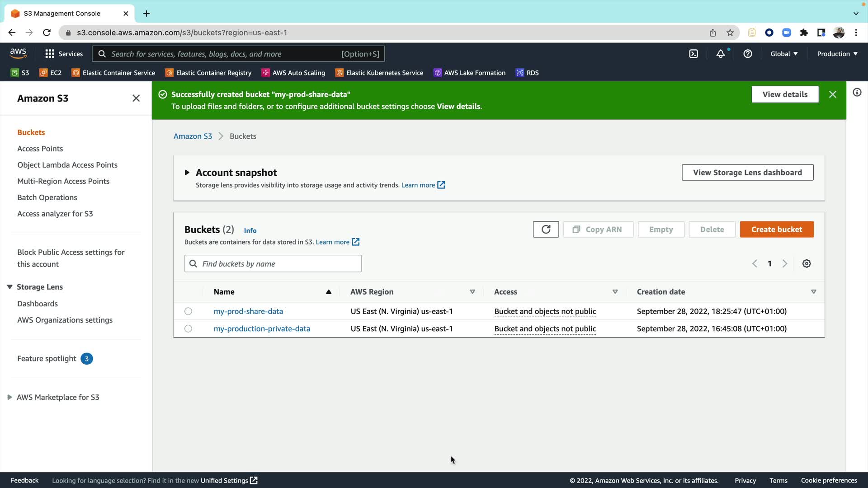Viewport: 868px width, 488px height.
Task: Click the AWS Lake Formation shortcut
Action: (x=474, y=73)
